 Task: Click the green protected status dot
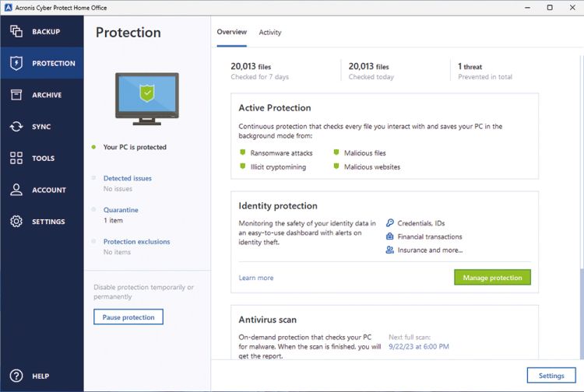[x=94, y=147]
